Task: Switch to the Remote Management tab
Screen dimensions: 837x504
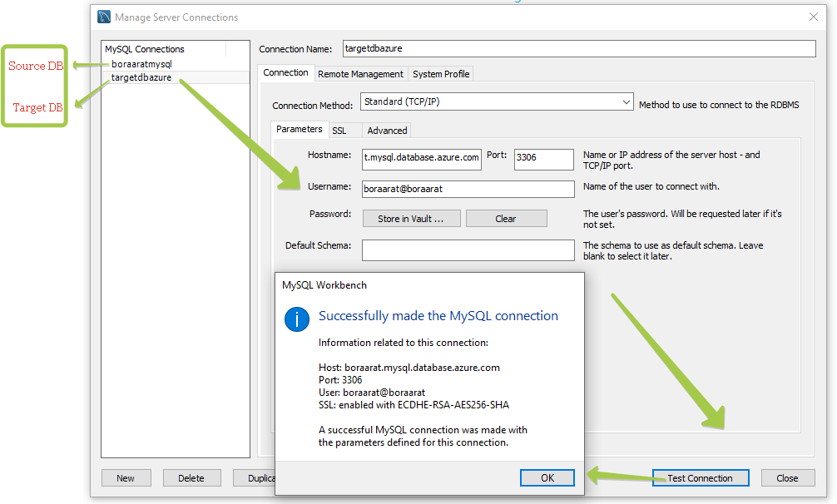Action: point(360,74)
